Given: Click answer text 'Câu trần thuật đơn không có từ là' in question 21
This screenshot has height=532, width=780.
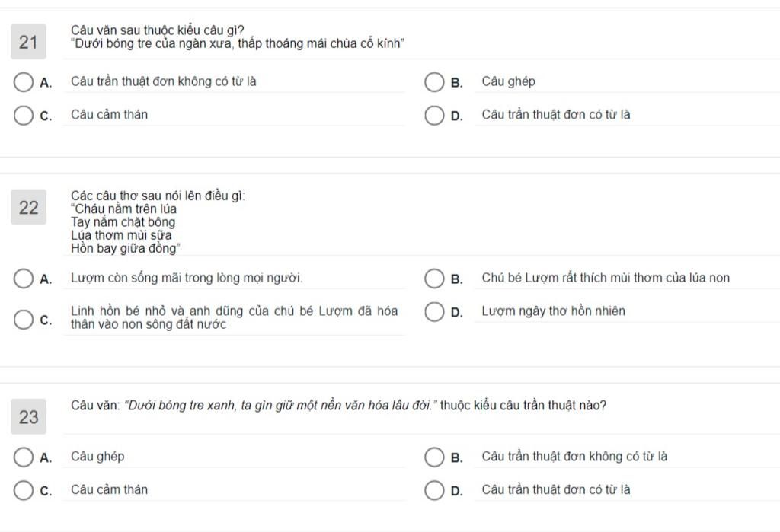Looking at the screenshot, I should click(163, 81).
